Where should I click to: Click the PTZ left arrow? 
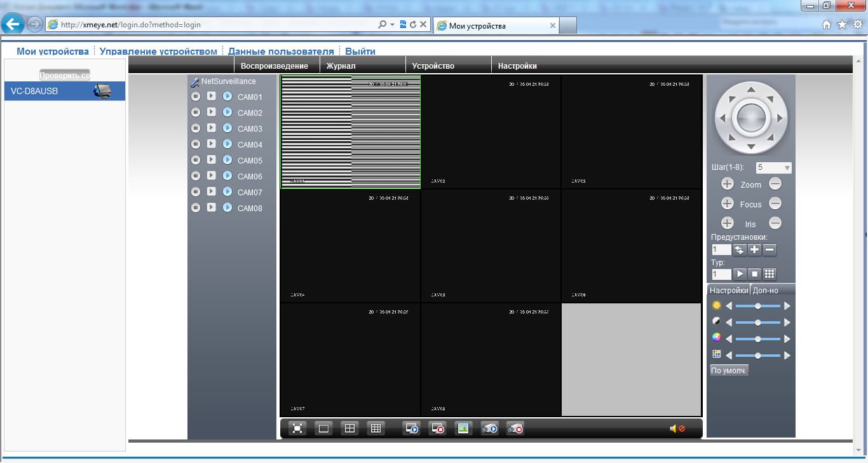(722, 118)
